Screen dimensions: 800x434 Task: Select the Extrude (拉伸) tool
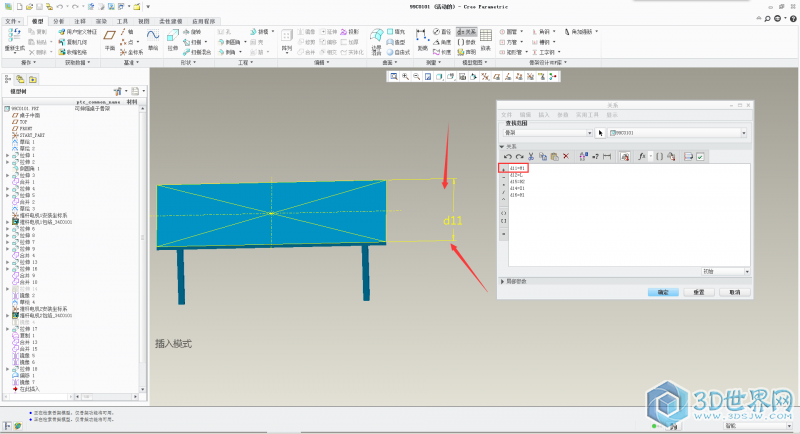pos(172,40)
